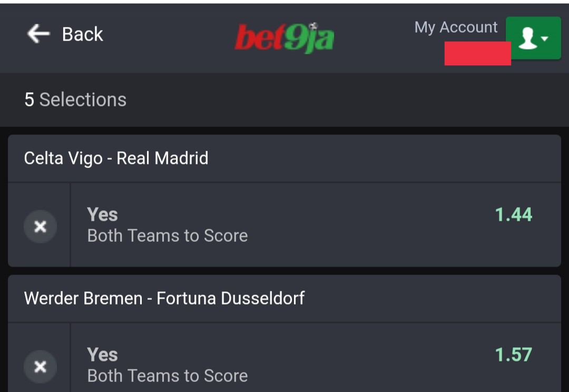
Task: Click Both Teams to Score for Werder Bremen
Action: [168, 376]
